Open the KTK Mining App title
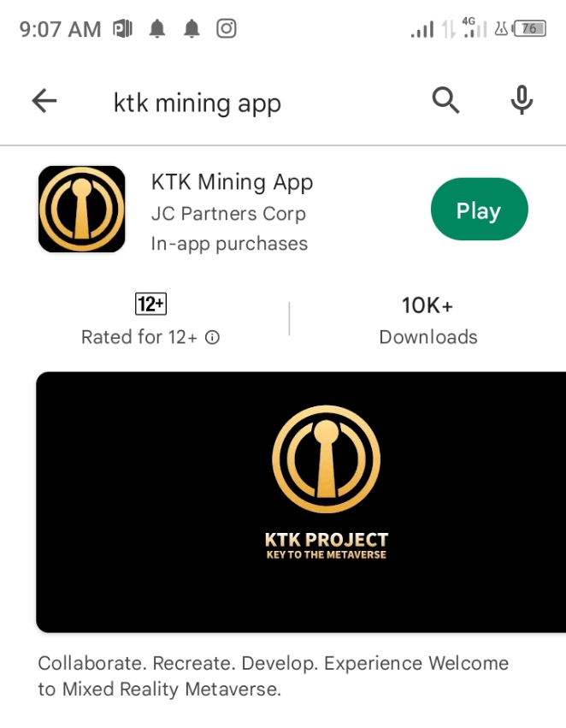The width and height of the screenshot is (566, 728). coord(232,182)
